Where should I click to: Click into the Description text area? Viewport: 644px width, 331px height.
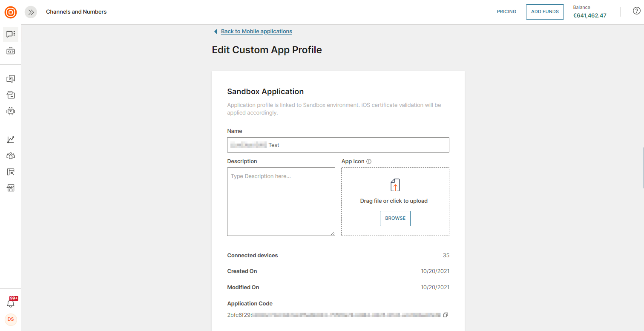281,201
